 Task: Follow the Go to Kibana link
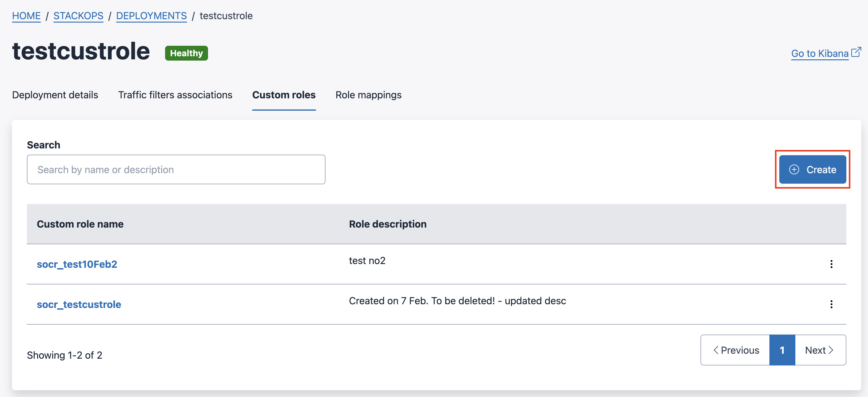(x=819, y=53)
